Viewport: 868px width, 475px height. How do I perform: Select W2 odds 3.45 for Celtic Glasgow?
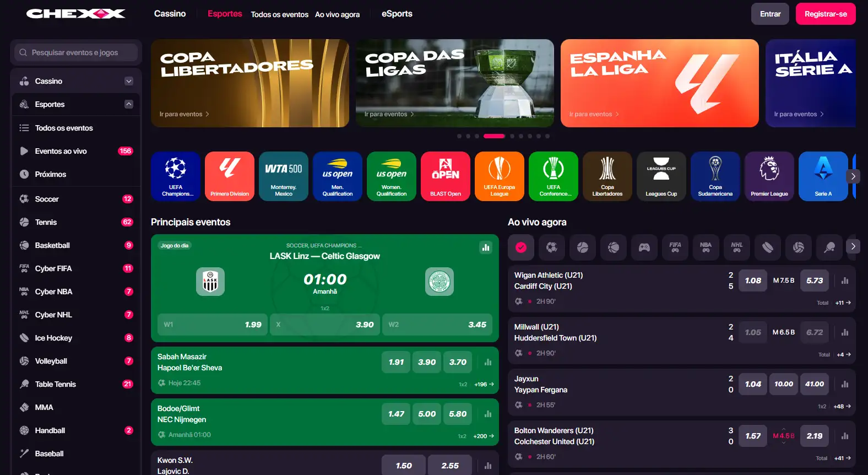point(437,325)
